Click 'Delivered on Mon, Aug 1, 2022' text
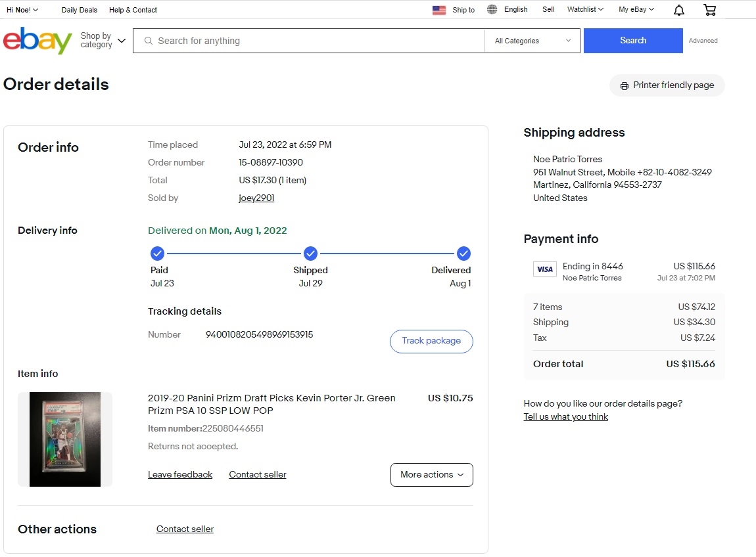 pyautogui.click(x=218, y=231)
